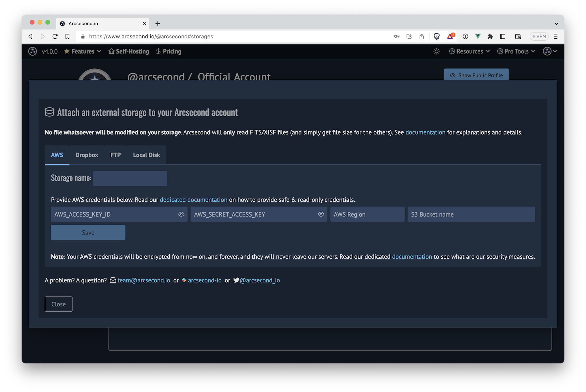
Task: Open the Brave Shields lion icon
Action: point(437,36)
